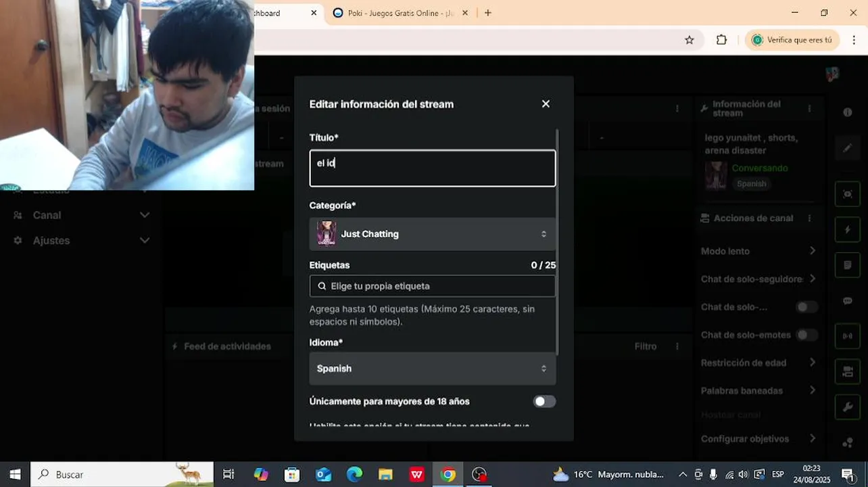Click the info icon in right toolbar
The image size is (868, 487).
click(x=847, y=112)
